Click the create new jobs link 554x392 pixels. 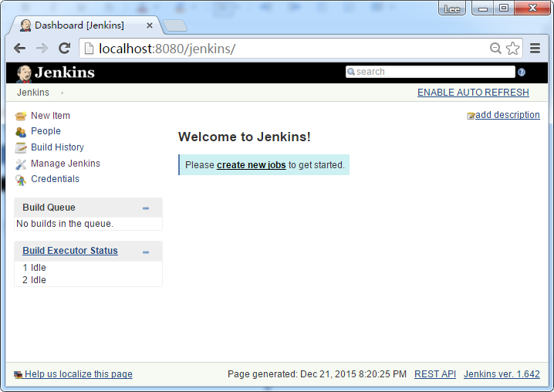(251, 165)
